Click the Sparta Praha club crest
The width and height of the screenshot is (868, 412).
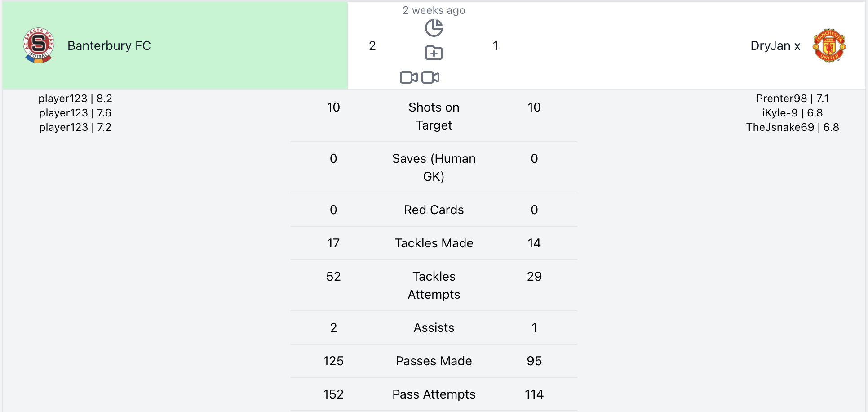click(x=39, y=45)
